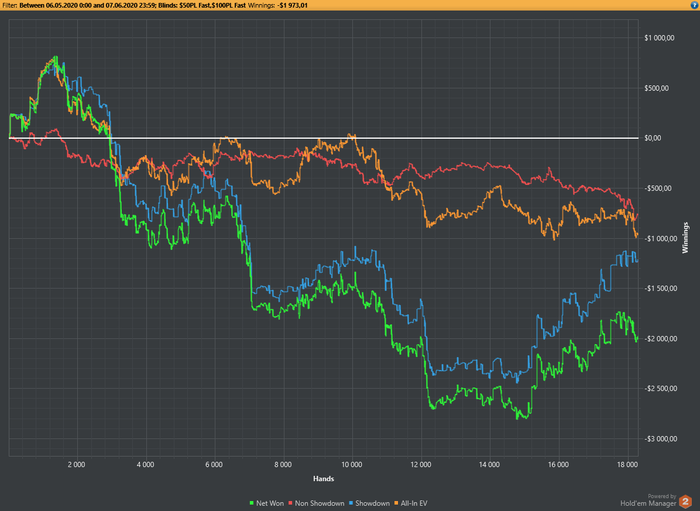Toggle the Net Won legend entry
The height and width of the screenshot is (511, 700).
[x=267, y=503]
